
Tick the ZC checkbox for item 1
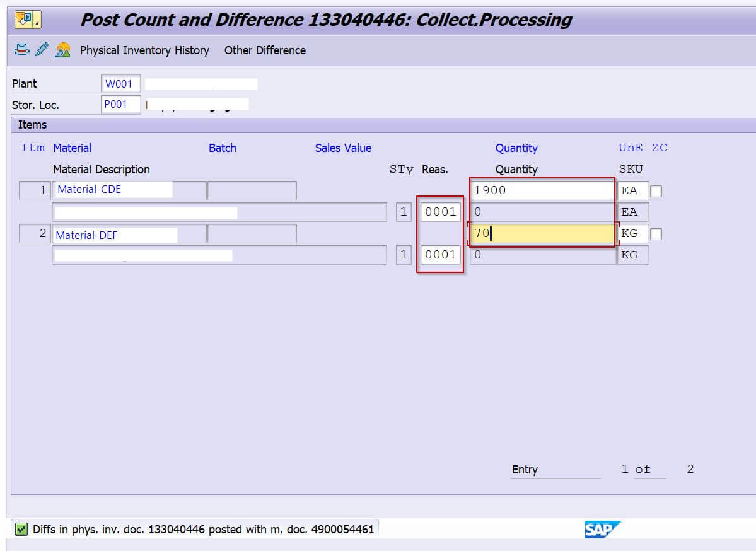[656, 191]
